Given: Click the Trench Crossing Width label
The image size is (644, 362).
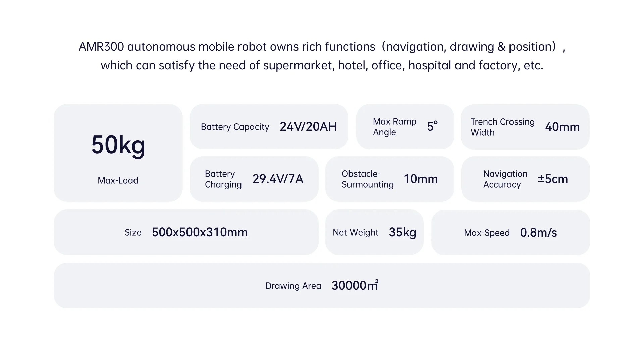Looking at the screenshot, I should (502, 127).
